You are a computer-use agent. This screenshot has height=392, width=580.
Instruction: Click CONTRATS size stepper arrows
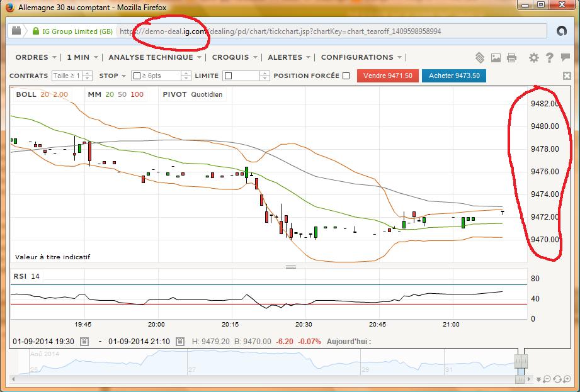(x=88, y=76)
